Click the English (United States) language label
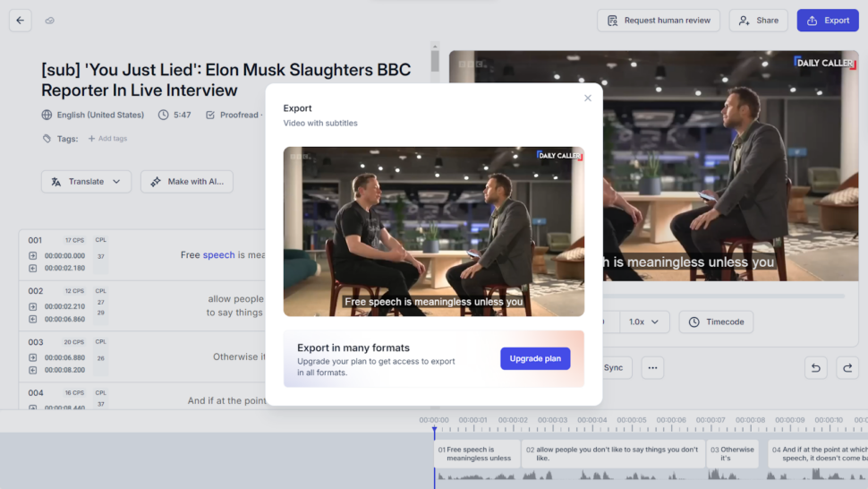 (x=100, y=115)
